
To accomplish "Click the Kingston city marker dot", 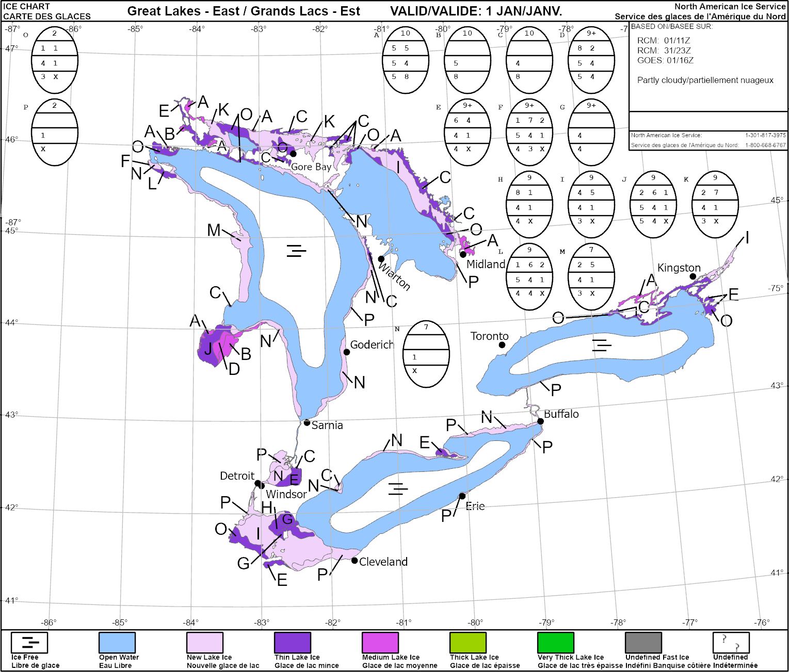I will click(693, 277).
